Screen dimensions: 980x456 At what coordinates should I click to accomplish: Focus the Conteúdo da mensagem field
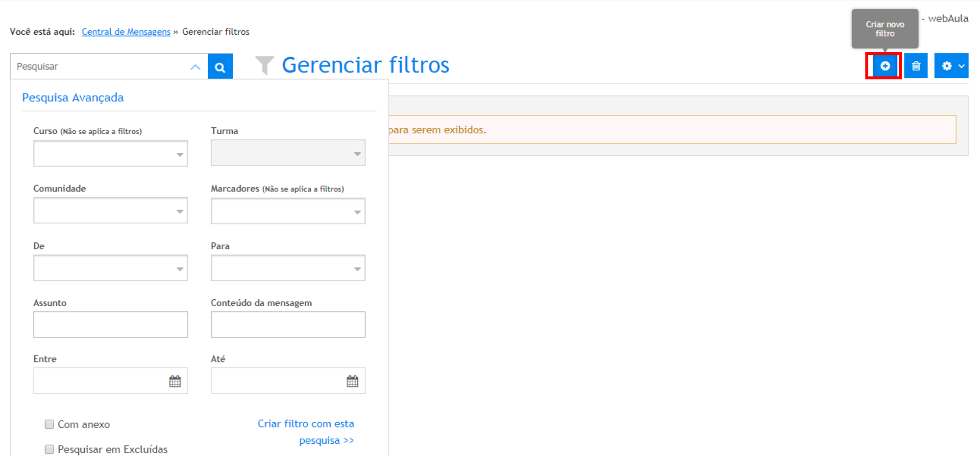[288, 325]
